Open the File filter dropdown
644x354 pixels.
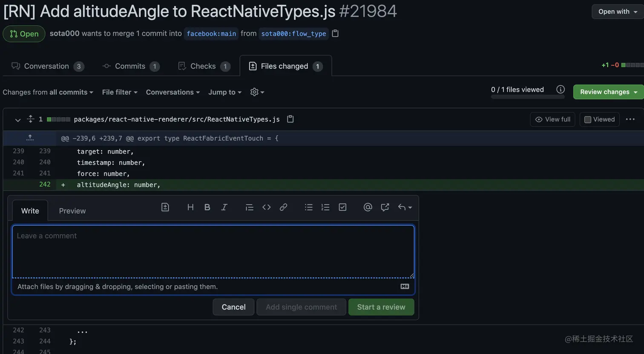(120, 92)
